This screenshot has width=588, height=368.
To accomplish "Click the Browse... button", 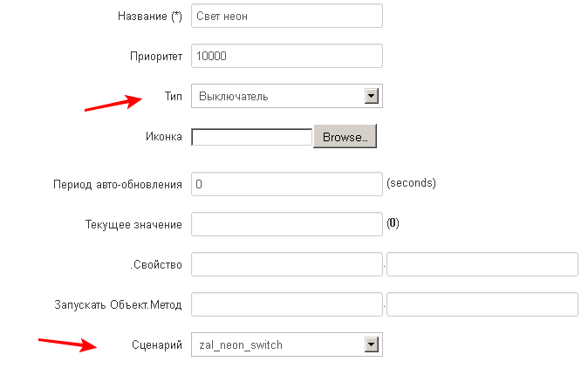I will [345, 136].
